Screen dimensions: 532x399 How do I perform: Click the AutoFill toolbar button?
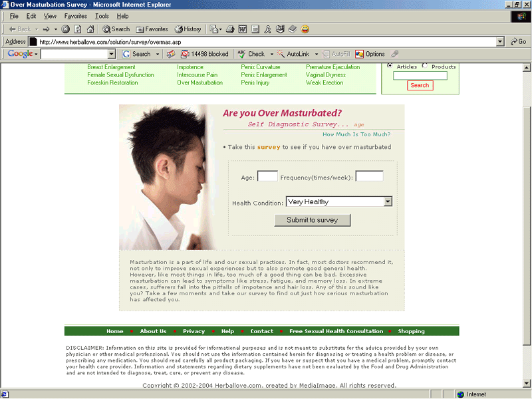(x=336, y=54)
